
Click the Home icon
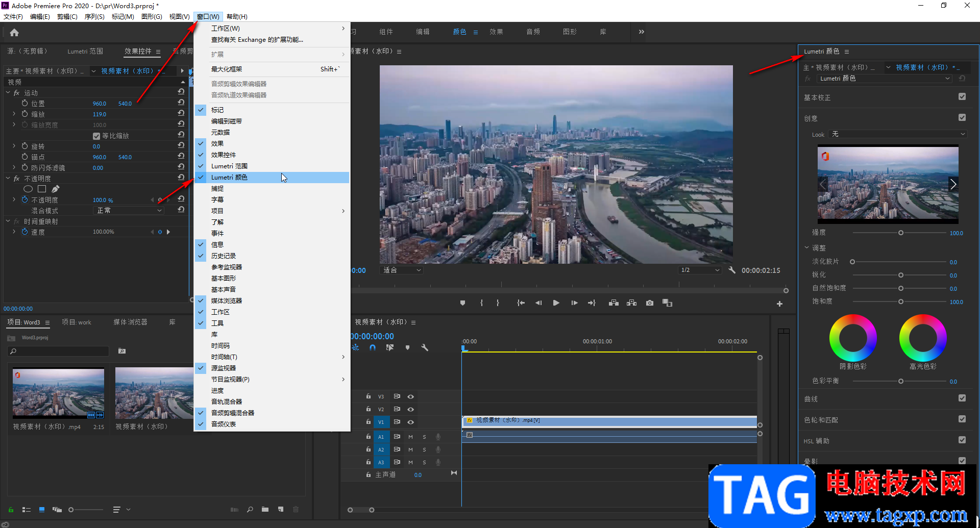[x=14, y=33]
